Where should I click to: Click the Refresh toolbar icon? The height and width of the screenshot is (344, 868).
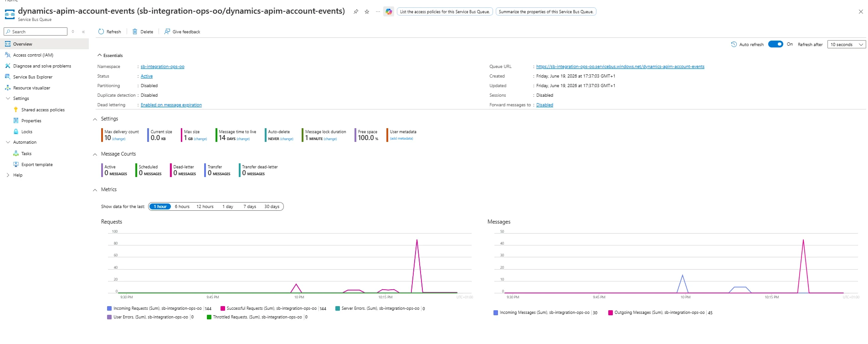(x=101, y=31)
